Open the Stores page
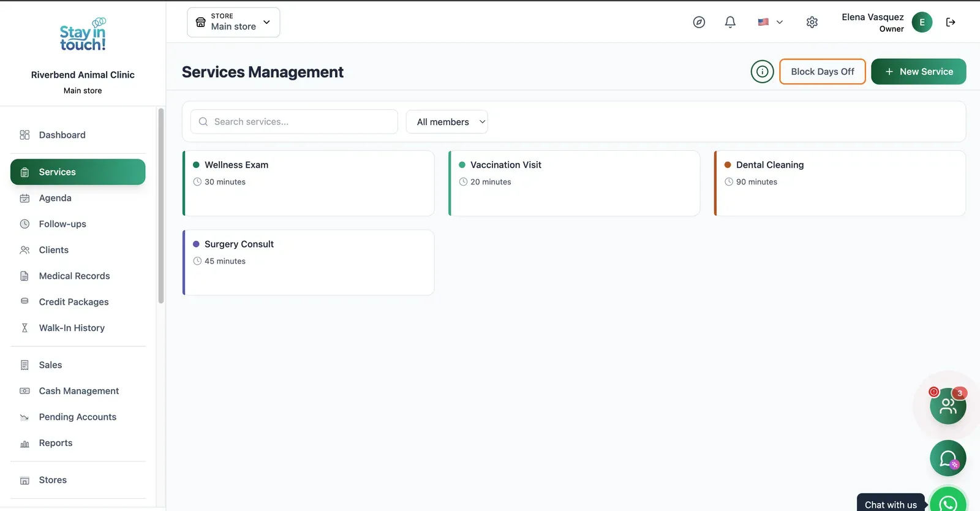Viewport: 980px width, 511px height. click(78, 480)
